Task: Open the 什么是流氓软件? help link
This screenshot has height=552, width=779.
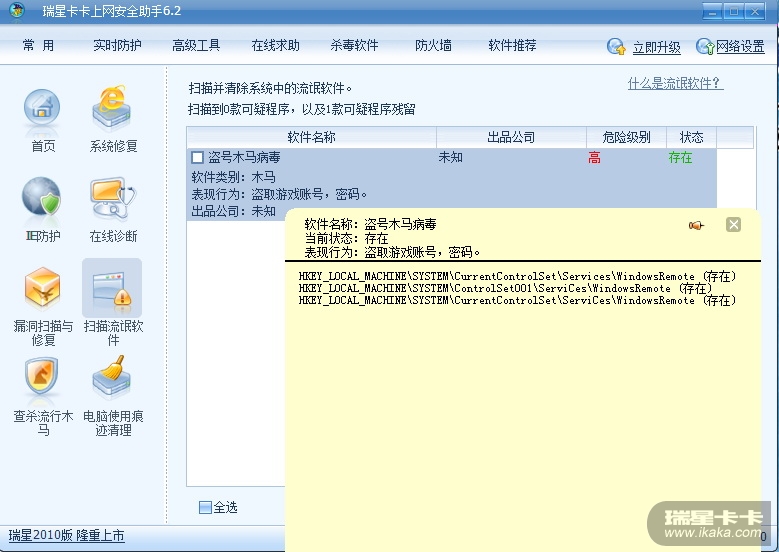Action: point(676,83)
